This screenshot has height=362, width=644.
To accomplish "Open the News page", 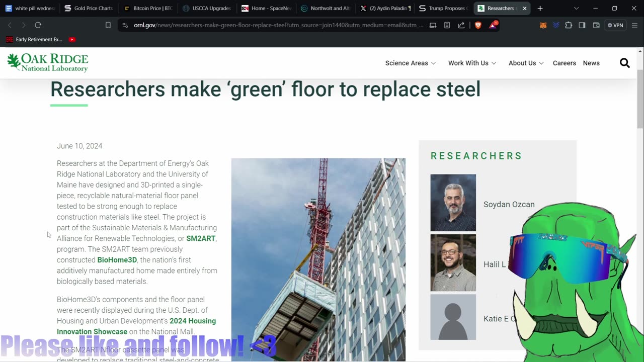I will click(591, 63).
